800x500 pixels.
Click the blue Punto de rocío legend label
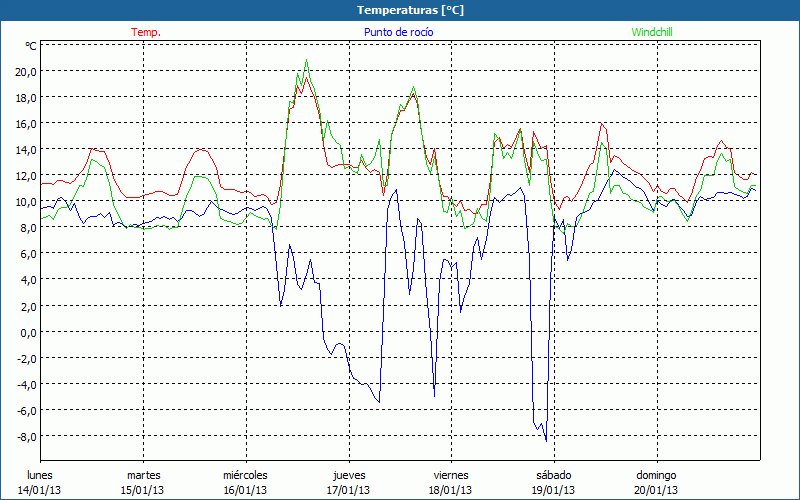pos(399,32)
